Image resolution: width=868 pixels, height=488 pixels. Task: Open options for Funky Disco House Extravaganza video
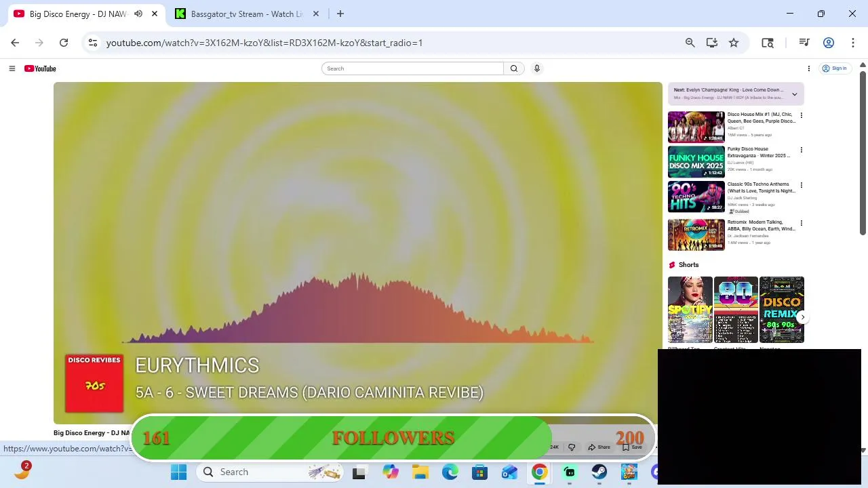click(x=801, y=150)
